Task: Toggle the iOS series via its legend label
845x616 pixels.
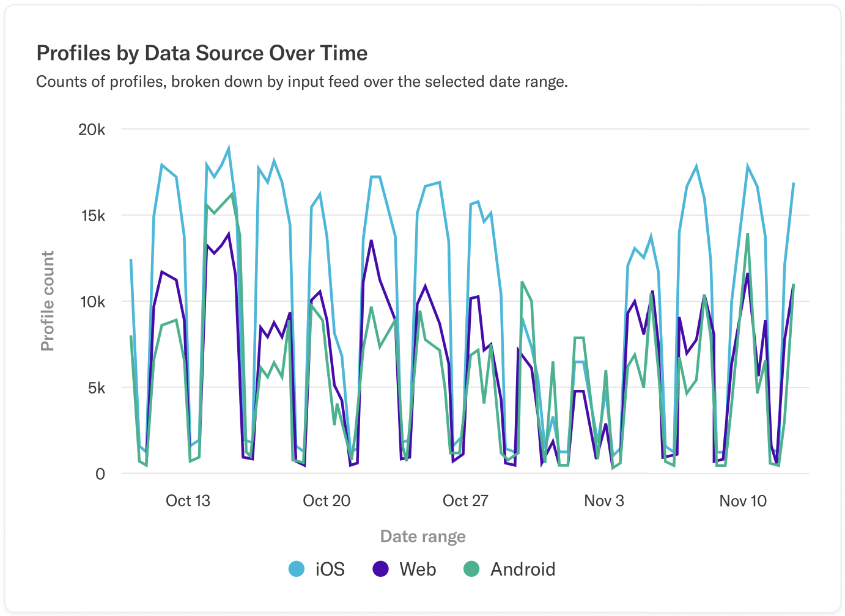Action: (330, 569)
